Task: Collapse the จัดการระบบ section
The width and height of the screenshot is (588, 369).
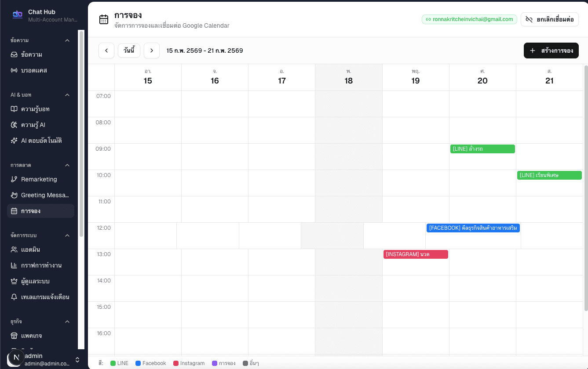Action: tap(67, 235)
